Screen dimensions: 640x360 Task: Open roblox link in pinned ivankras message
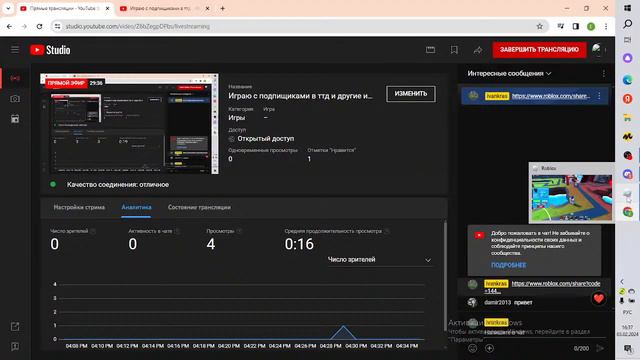[x=551, y=96]
